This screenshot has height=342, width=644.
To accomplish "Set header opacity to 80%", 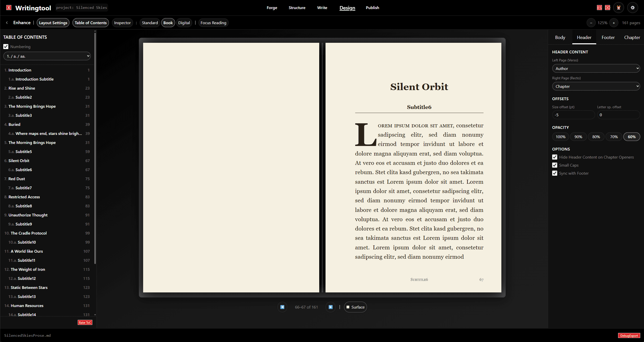I will pos(596,137).
